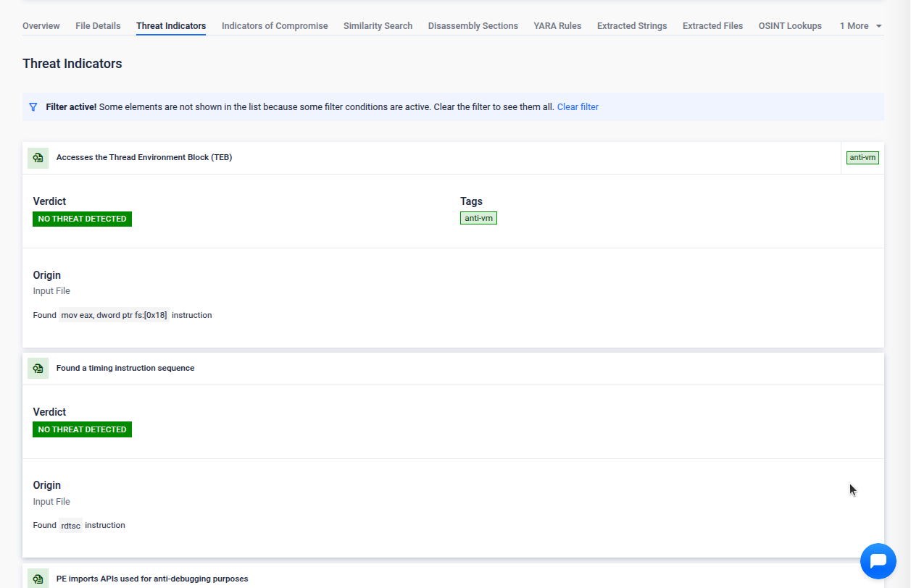Screen dimensions: 911x588
Task: Collapse the timing instruction sequence indicator
Action: (125, 368)
